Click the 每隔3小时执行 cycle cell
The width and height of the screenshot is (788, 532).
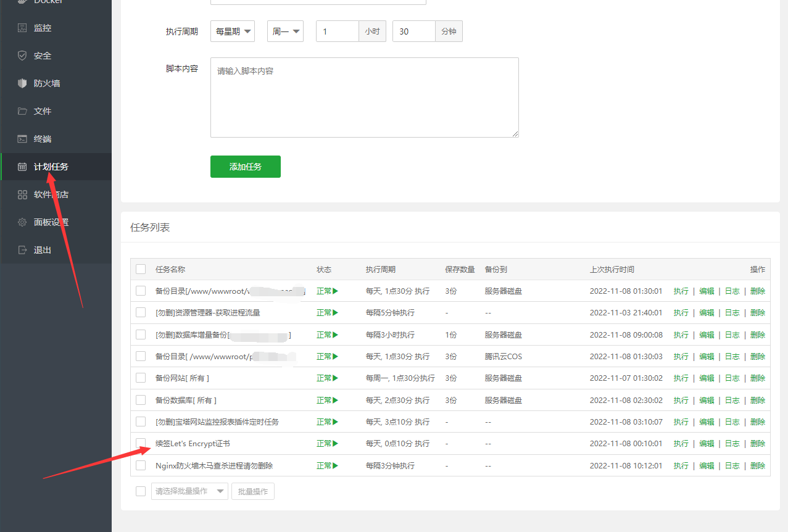coord(390,335)
